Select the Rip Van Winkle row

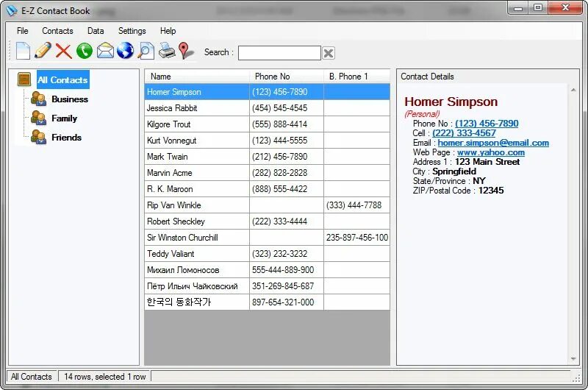tap(267, 205)
